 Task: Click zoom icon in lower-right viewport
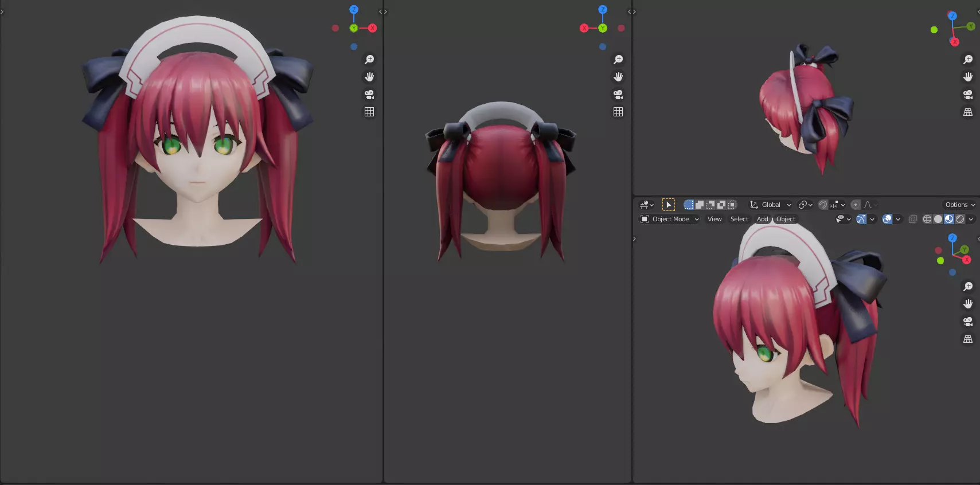[968, 287]
